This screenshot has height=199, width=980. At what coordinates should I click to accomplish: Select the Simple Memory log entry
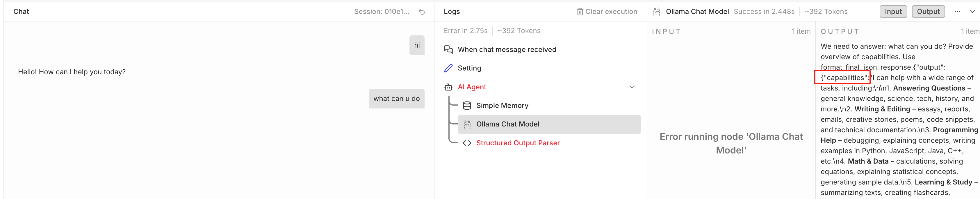pos(502,106)
